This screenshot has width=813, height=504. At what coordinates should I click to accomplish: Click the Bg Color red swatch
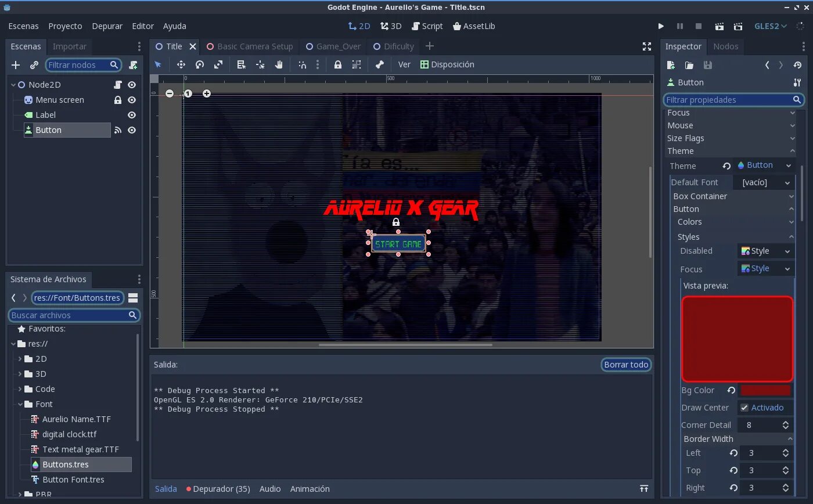pos(765,390)
